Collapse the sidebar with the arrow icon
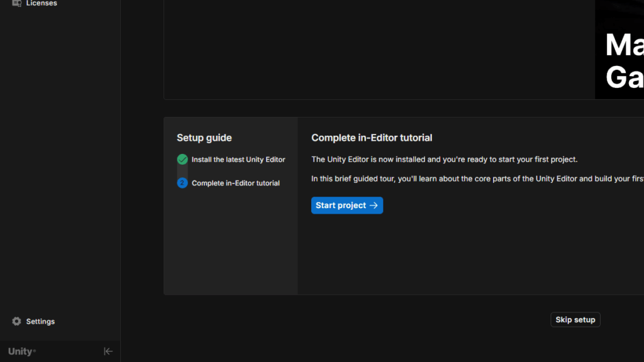 [x=108, y=351]
